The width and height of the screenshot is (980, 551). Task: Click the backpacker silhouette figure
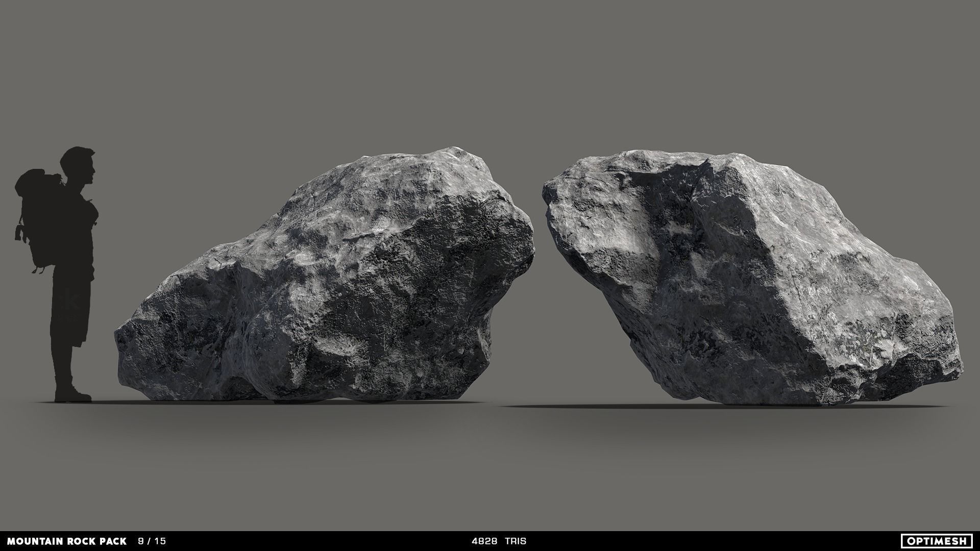56,274
